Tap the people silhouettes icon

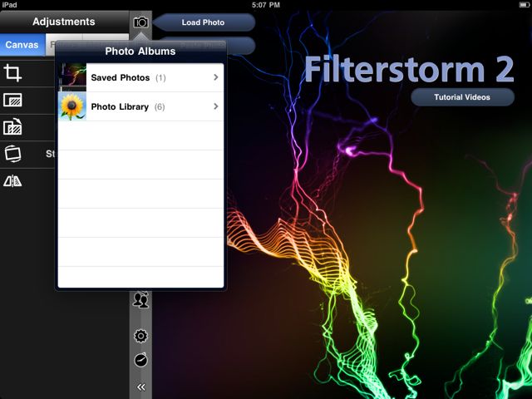coord(140,299)
